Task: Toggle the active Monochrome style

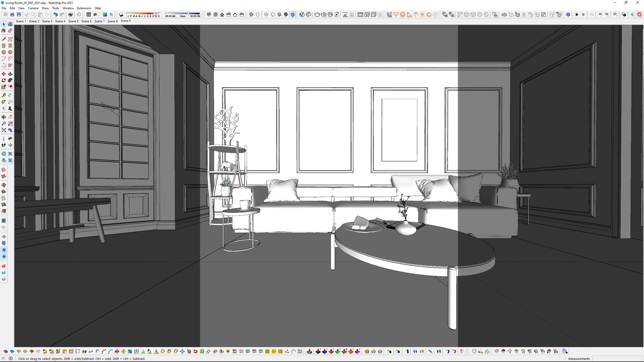Action: tap(292, 14)
